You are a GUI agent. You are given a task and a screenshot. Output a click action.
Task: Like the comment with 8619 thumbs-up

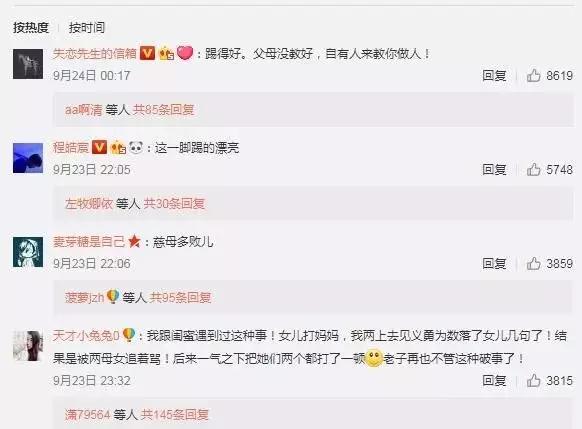coord(533,75)
